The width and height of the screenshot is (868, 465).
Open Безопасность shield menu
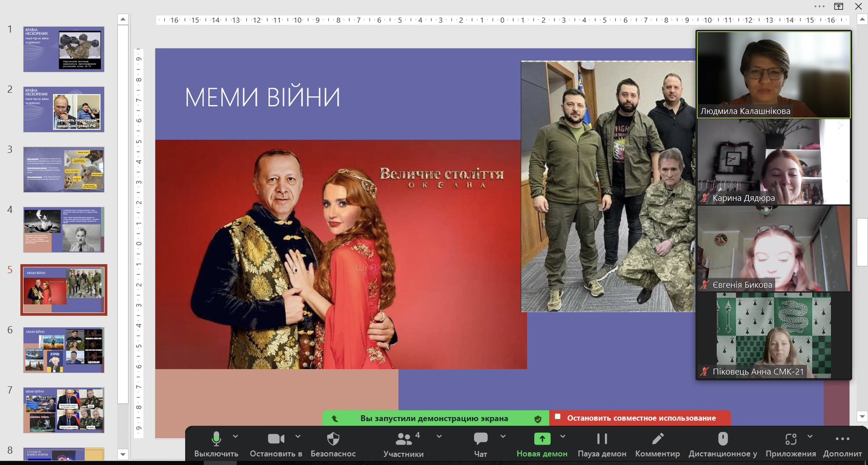[333, 444]
